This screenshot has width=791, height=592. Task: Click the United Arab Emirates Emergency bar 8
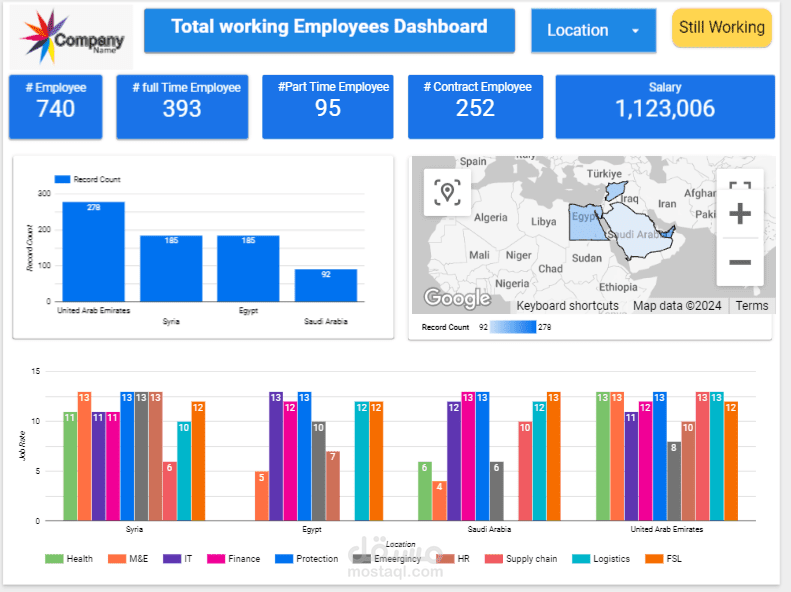tap(673, 481)
